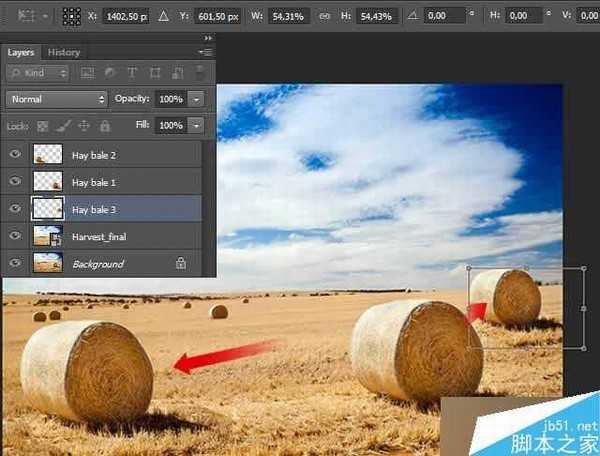Switch to the History tab
600x456 pixels.
(x=64, y=52)
